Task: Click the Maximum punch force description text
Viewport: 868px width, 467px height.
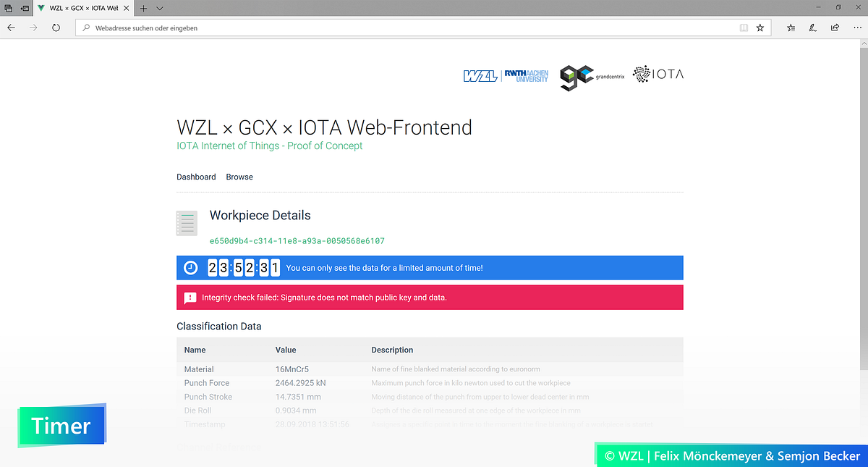Action: (471, 383)
